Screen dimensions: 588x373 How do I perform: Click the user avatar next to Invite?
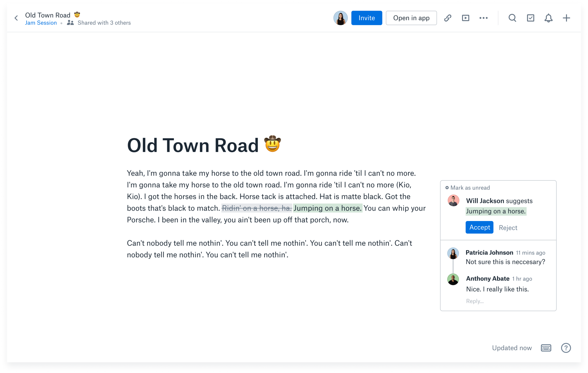point(340,18)
